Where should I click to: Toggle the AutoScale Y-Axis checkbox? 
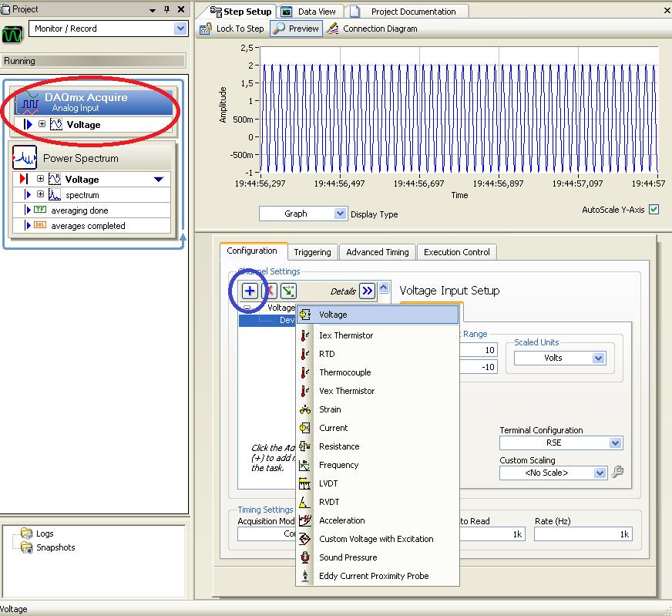pyautogui.click(x=654, y=210)
